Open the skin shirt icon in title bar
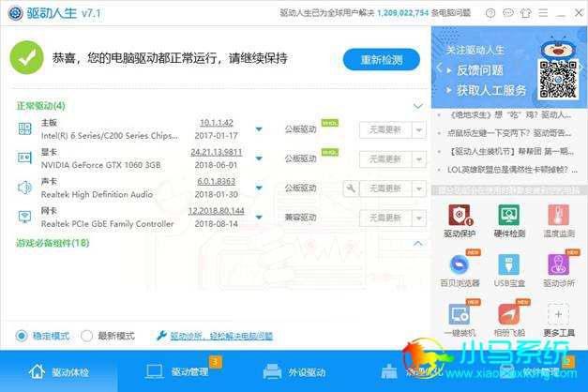The image size is (588, 392). point(526,13)
